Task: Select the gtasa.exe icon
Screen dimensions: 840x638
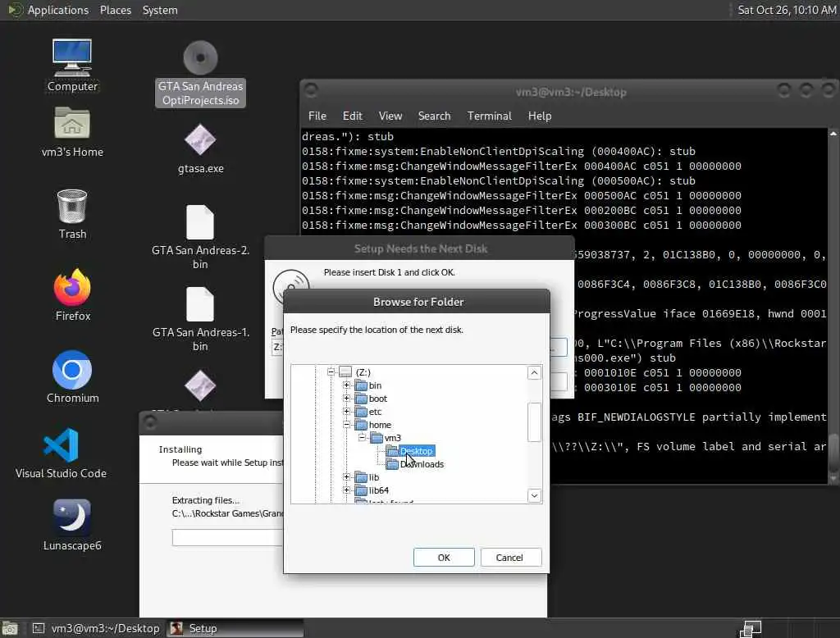Action: tap(200, 139)
